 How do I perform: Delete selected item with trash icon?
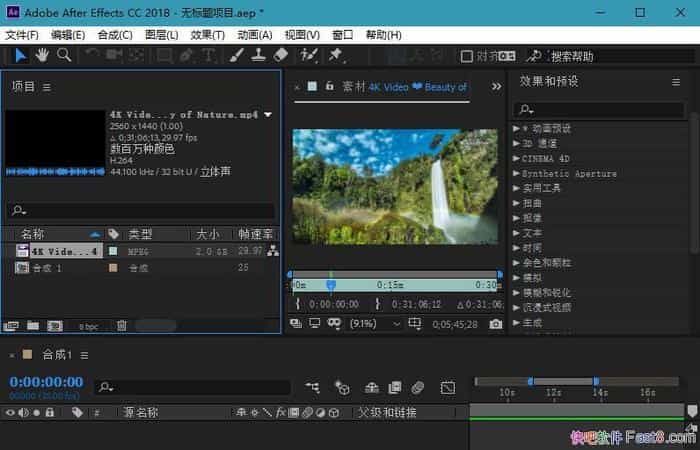(x=122, y=325)
